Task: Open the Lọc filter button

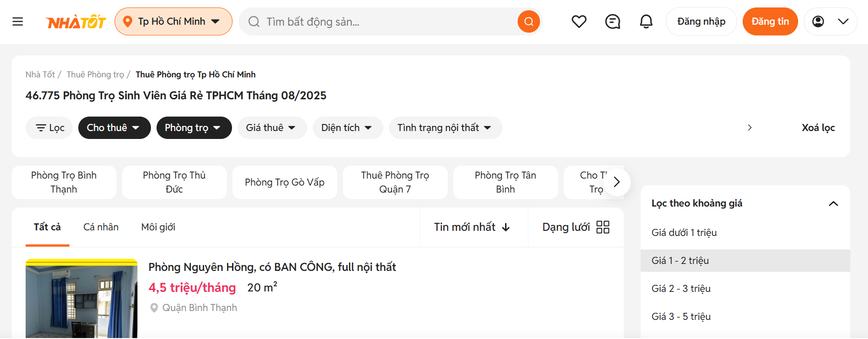Action: [49, 128]
